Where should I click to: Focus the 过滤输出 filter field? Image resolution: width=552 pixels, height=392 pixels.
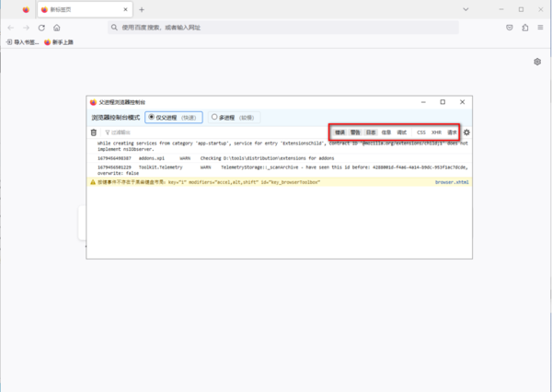[x=214, y=133]
